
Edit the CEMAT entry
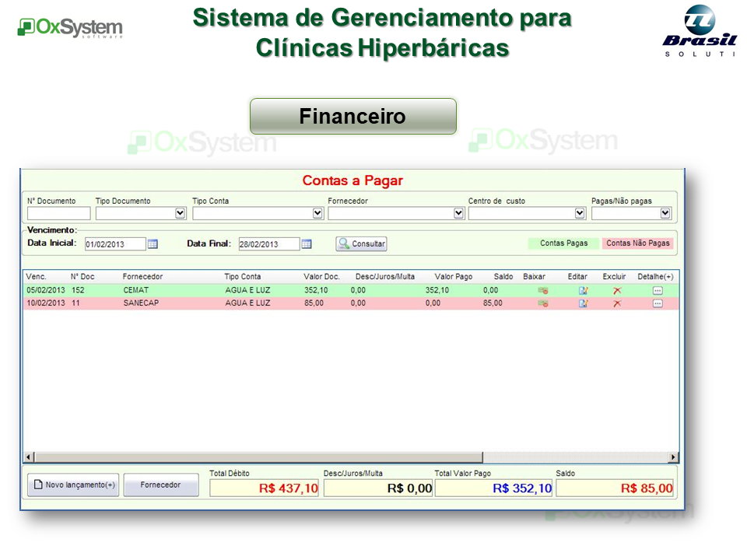(x=583, y=290)
